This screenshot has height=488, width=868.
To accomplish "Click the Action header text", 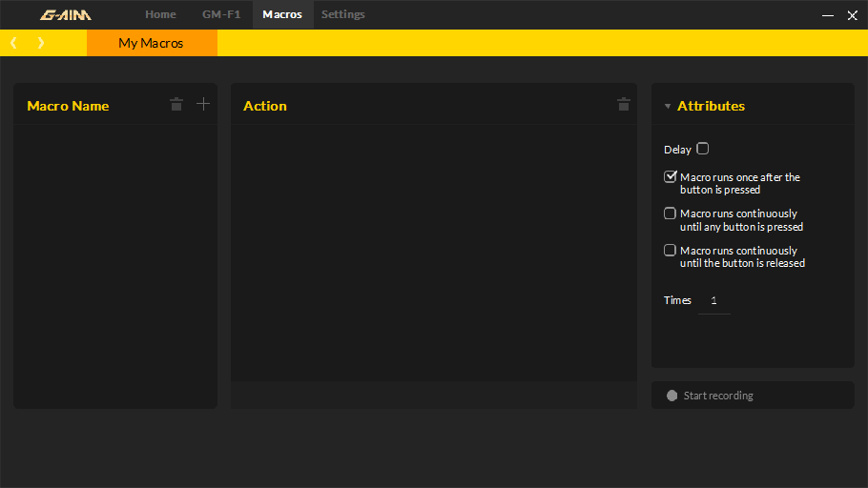I will click(265, 106).
